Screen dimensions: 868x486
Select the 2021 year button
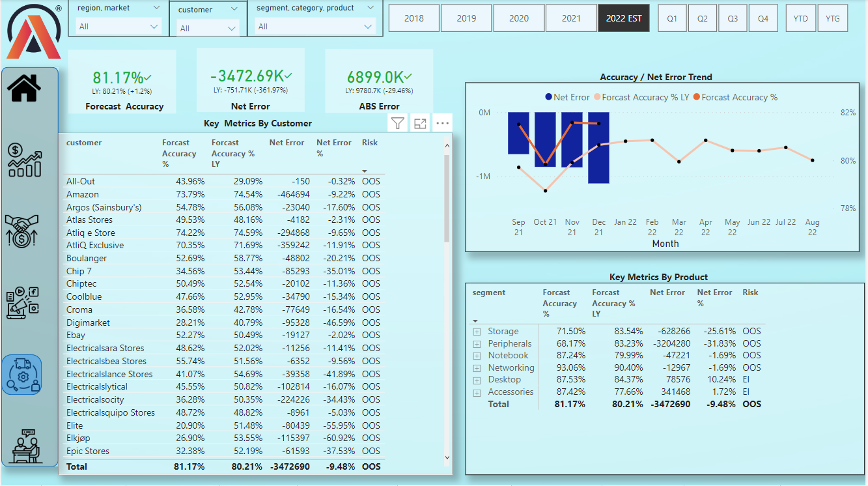click(571, 18)
